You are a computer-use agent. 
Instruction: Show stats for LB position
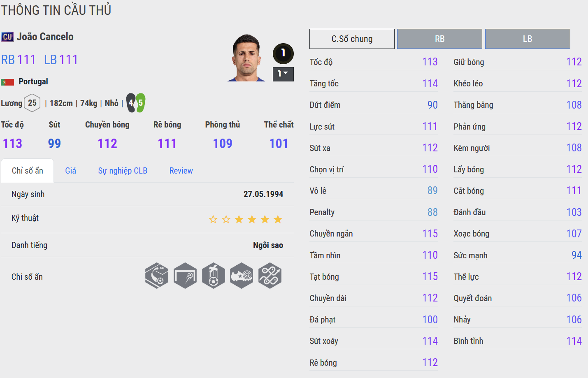[528, 39]
